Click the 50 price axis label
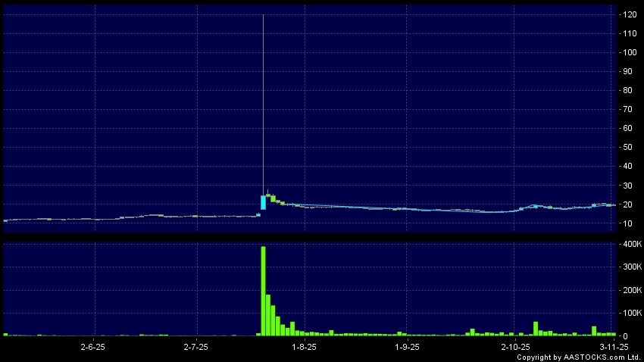644x362 pixels. [629, 147]
